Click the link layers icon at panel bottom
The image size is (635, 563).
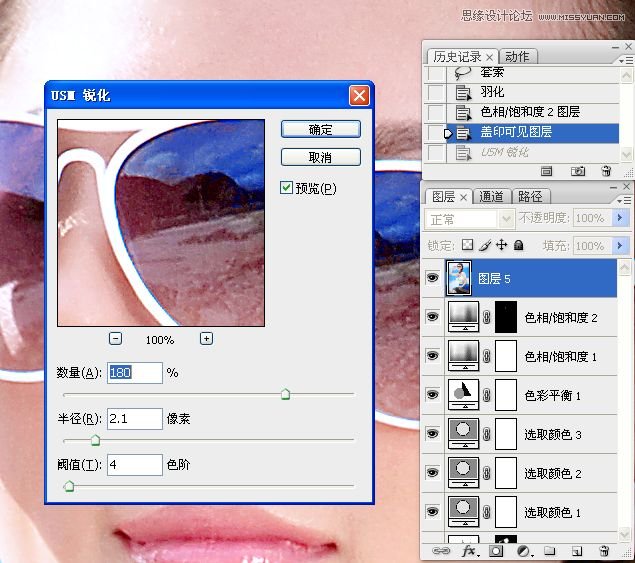click(x=441, y=551)
